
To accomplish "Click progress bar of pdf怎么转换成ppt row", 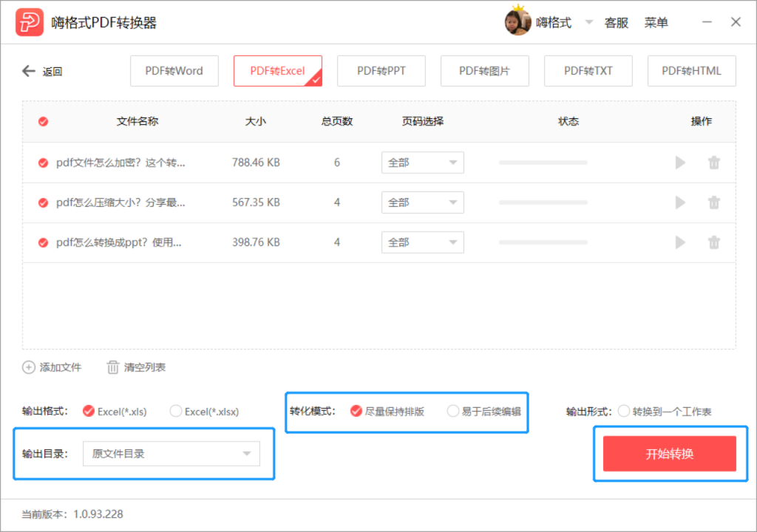I will [543, 242].
